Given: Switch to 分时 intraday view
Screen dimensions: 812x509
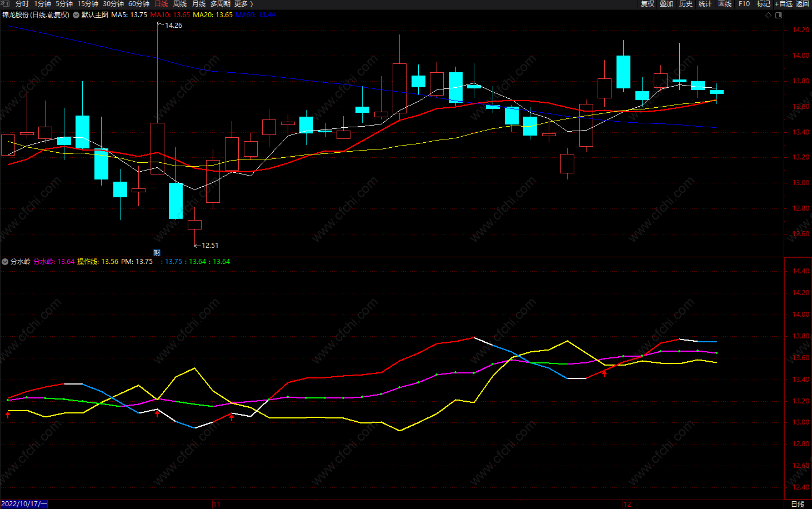Looking at the screenshot, I should click(22, 4).
